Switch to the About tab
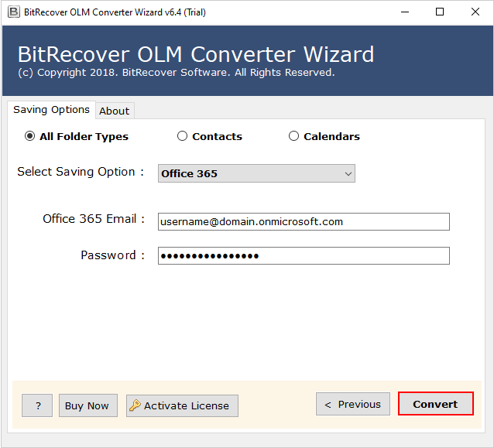This screenshot has height=448, width=494. click(114, 111)
